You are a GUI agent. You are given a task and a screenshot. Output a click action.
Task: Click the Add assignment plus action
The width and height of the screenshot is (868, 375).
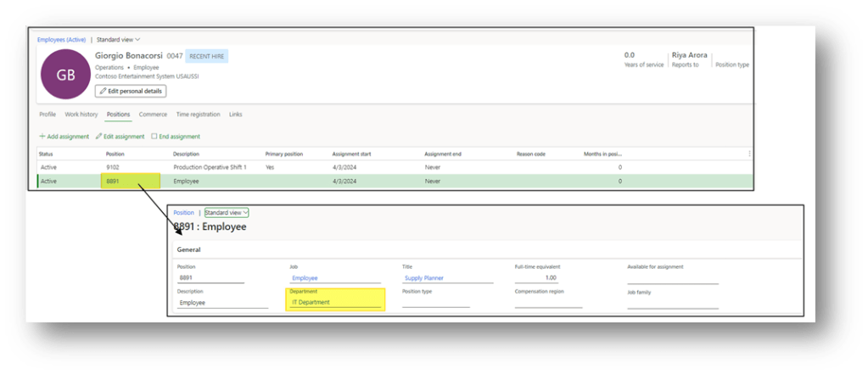(64, 136)
